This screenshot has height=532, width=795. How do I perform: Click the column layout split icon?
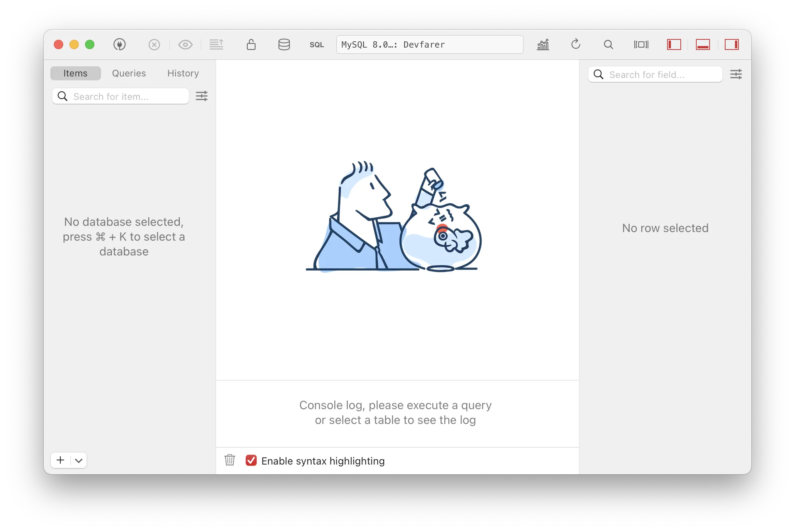pyautogui.click(x=641, y=44)
